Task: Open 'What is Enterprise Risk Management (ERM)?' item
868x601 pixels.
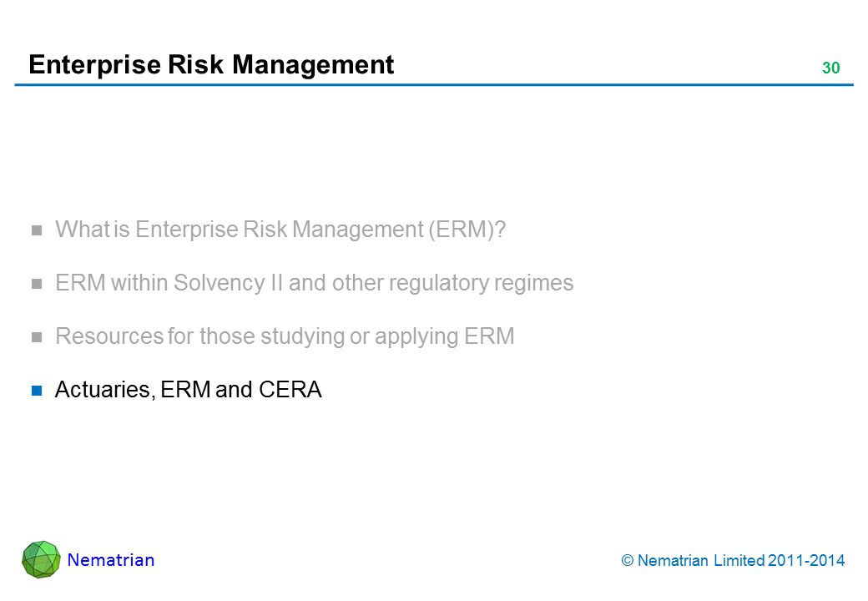Action: click(280, 230)
